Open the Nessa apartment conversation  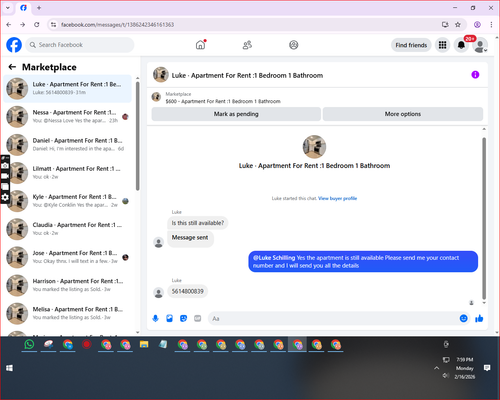[68, 116]
